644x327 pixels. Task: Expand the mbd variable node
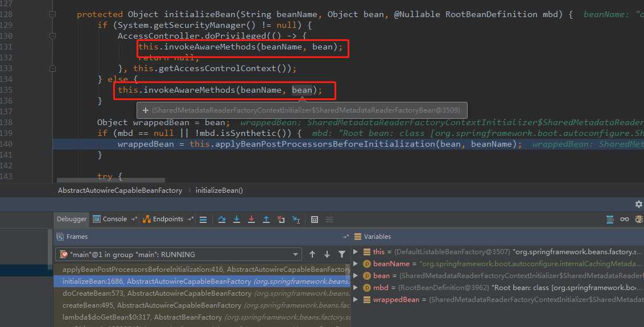click(356, 288)
